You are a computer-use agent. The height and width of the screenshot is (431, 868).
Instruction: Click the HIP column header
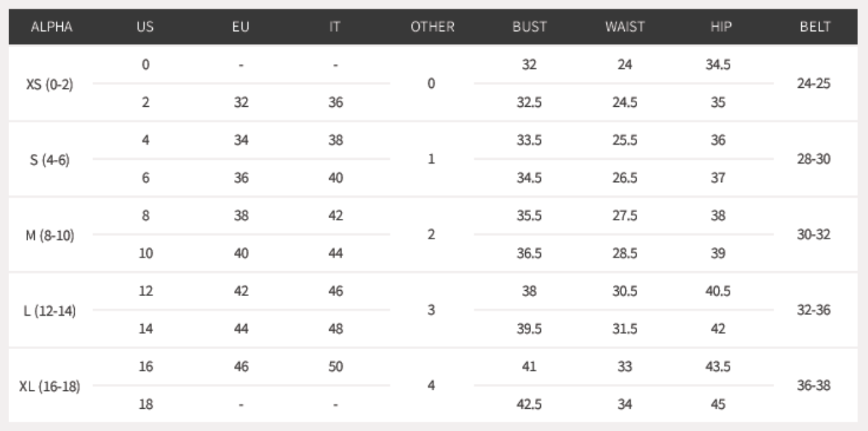pyautogui.click(x=719, y=28)
